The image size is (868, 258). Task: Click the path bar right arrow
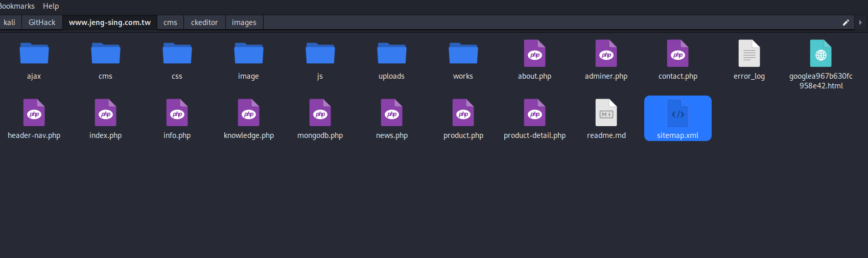[860, 22]
